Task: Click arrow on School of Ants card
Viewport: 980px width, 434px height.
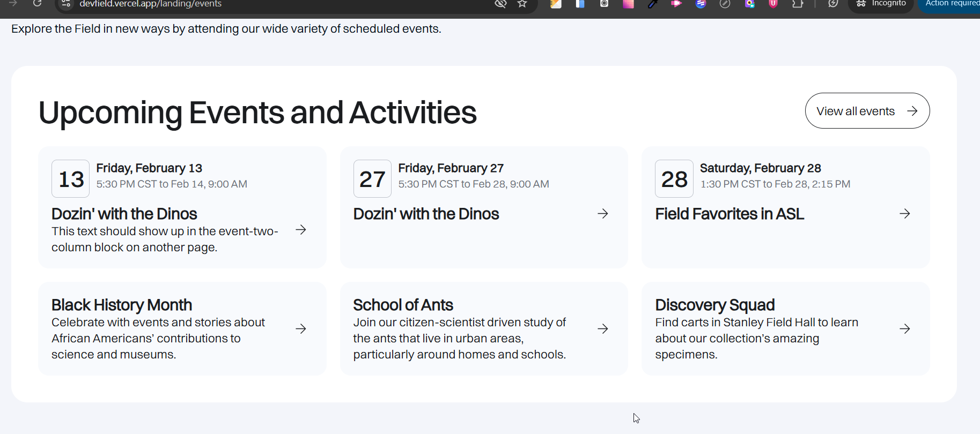Action: pos(602,329)
